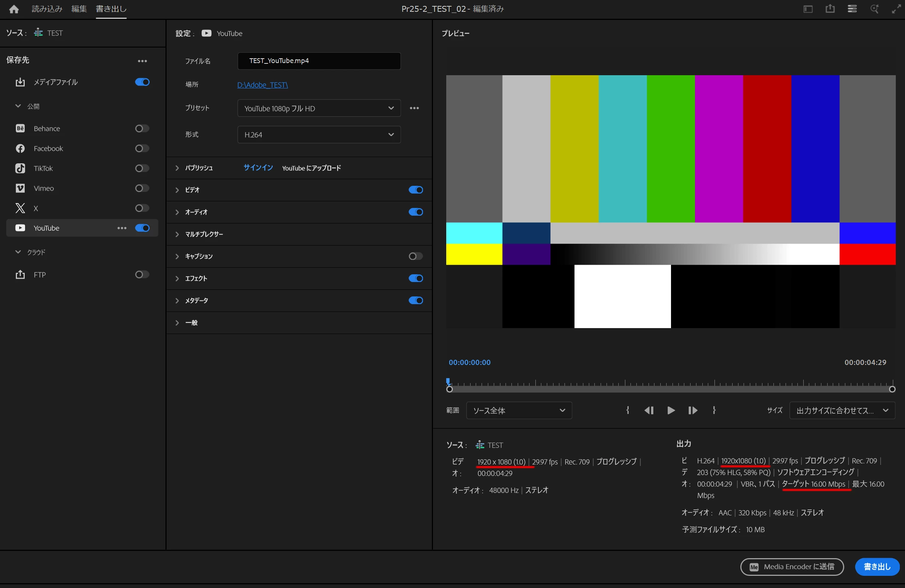Step forward one frame in the preview
Image resolution: width=905 pixels, height=588 pixels.
coord(692,410)
